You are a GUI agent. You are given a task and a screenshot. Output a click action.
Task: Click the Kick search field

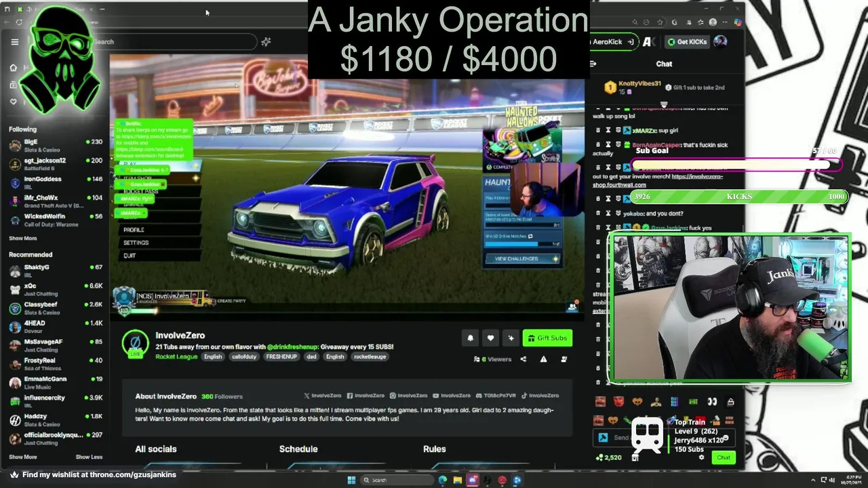click(176, 42)
